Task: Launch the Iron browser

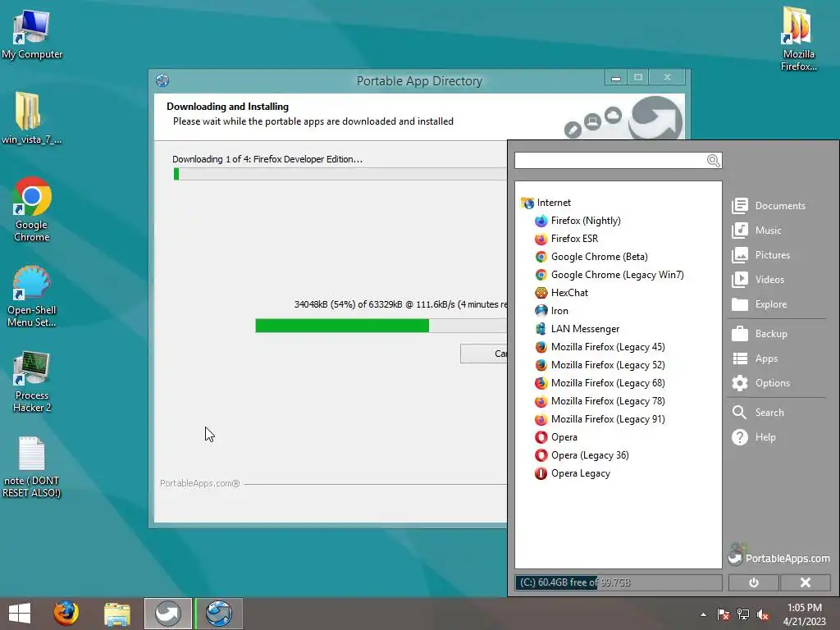Action: click(x=559, y=311)
